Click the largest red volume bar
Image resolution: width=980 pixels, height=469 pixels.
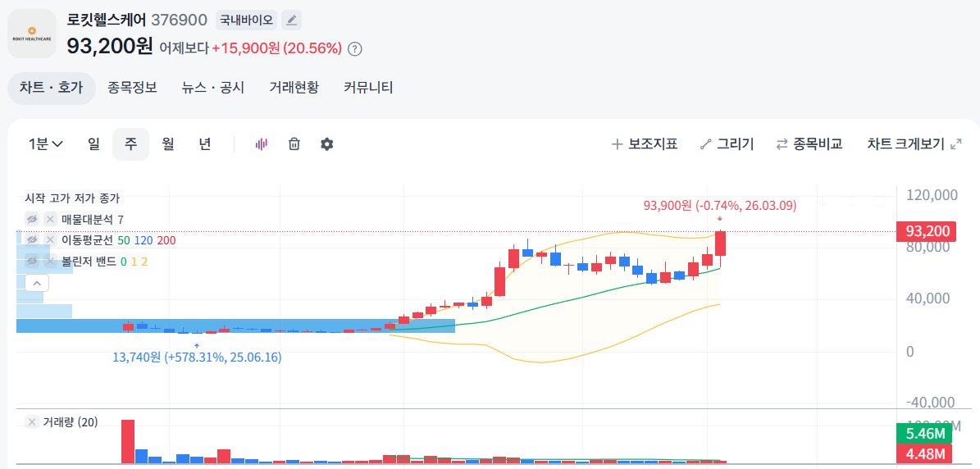[128, 441]
